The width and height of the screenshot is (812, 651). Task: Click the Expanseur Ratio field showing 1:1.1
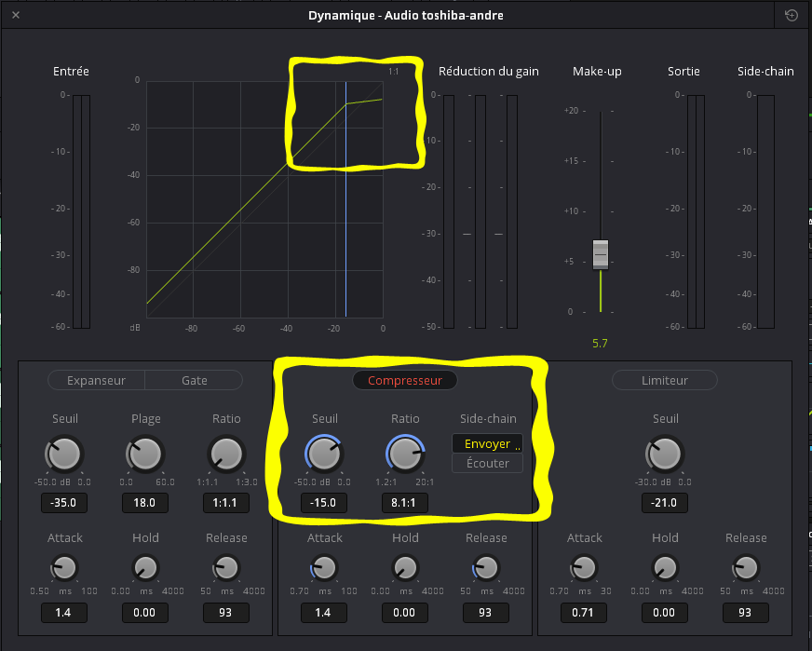226,503
